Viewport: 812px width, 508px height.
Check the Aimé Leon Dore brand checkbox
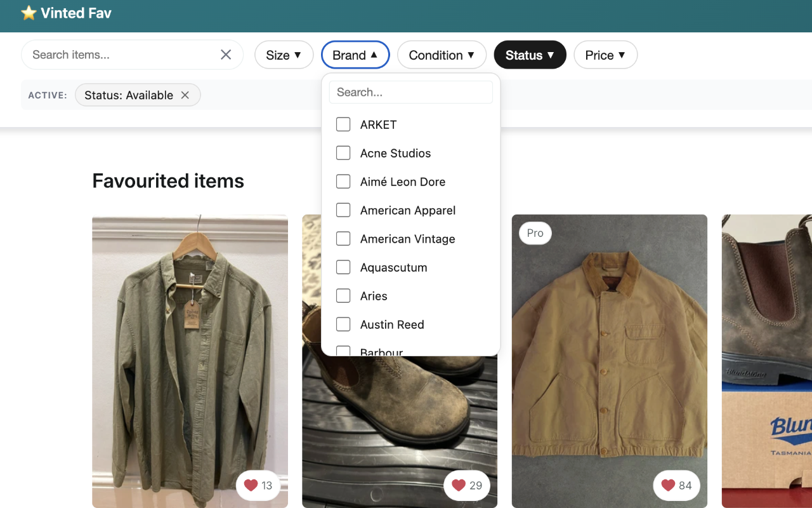(343, 182)
